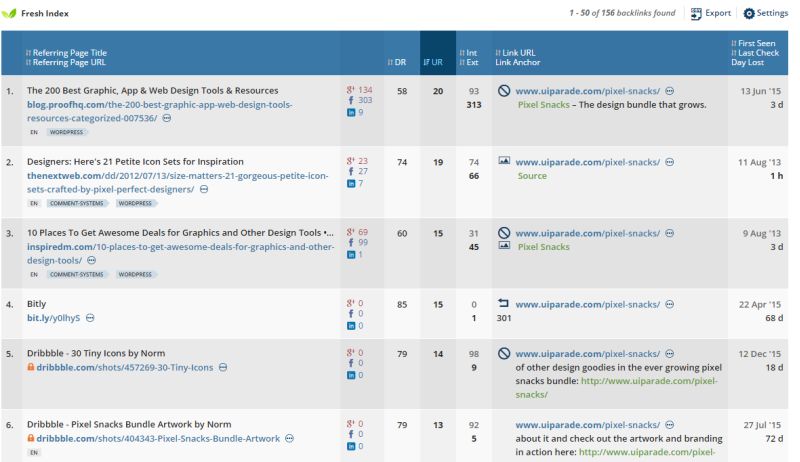
Task: Sort by Last Check date
Action: pos(755,53)
